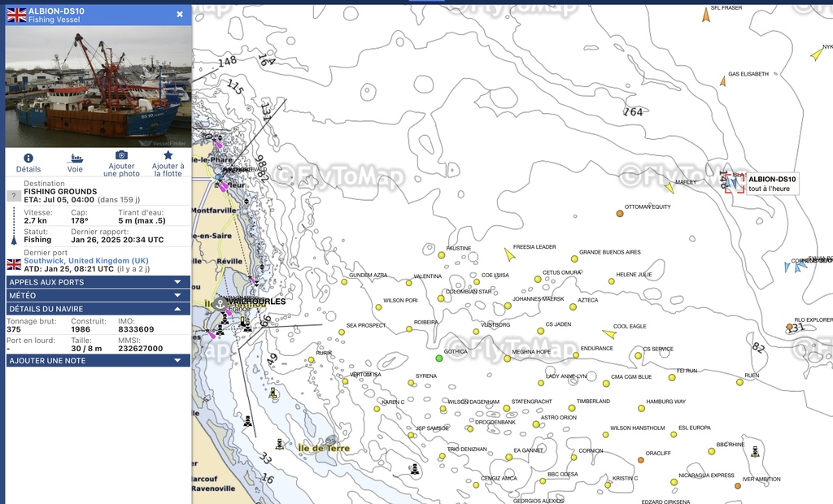Select the COOL EAGLE yellow arrow marker
The image size is (833, 504).
click(609, 334)
